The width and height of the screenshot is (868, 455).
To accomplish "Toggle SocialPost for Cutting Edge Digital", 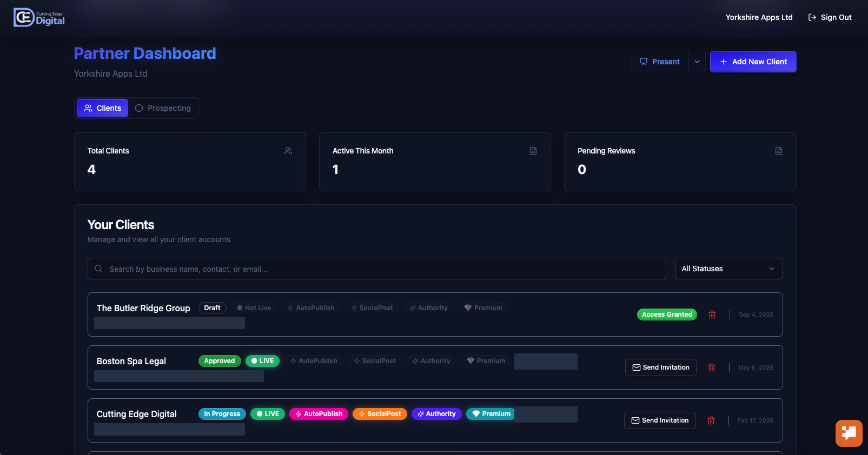I will 380,414.
